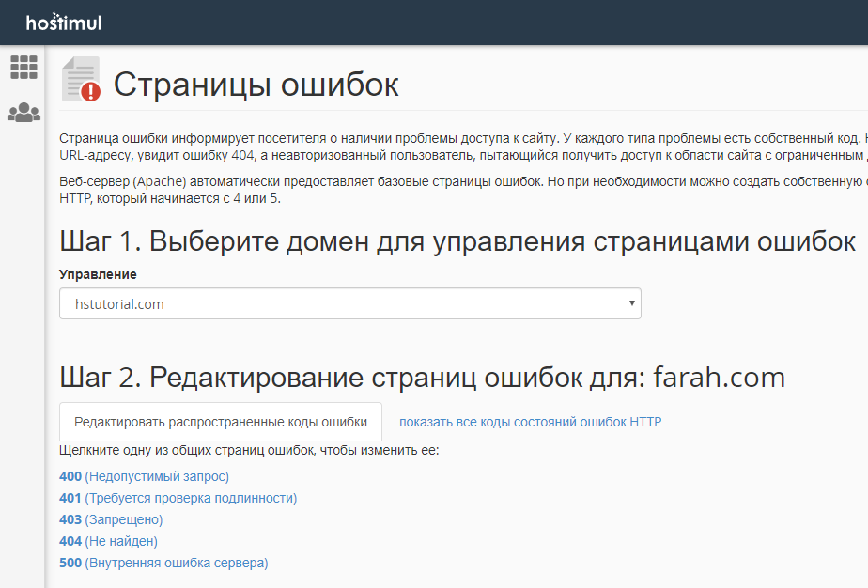This screenshot has height=588, width=868.
Task: Choose the 403 (Запрещено) error page
Action: tap(111, 519)
